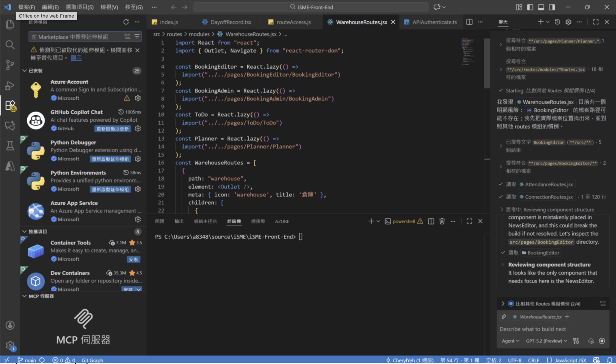Open the GPT-5.2 (Preview) model picker
Screen dimensions: 616x364
pos(546,341)
